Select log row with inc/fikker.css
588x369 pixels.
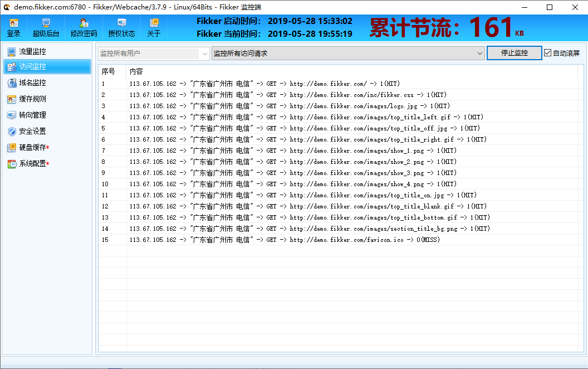(338, 95)
